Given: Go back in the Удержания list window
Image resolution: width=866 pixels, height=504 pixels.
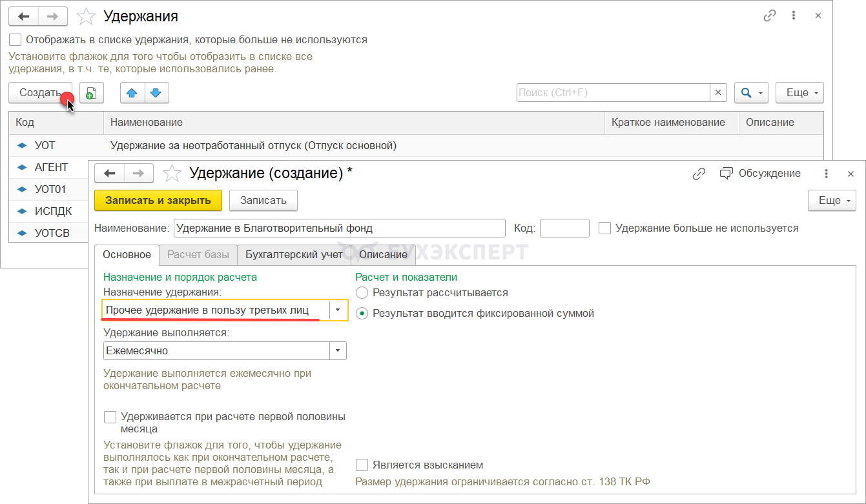Looking at the screenshot, I should (x=24, y=16).
